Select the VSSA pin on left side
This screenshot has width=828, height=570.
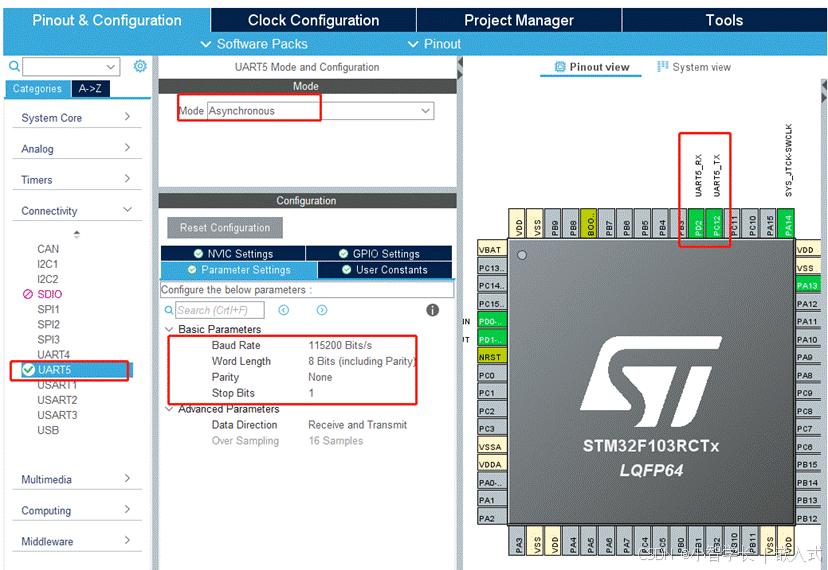(x=492, y=446)
